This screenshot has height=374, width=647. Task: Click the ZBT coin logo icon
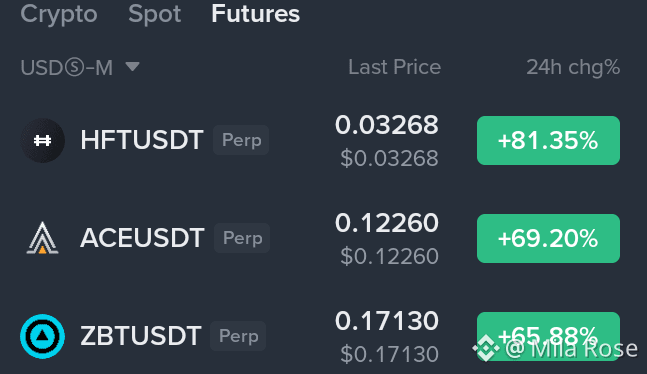43,336
